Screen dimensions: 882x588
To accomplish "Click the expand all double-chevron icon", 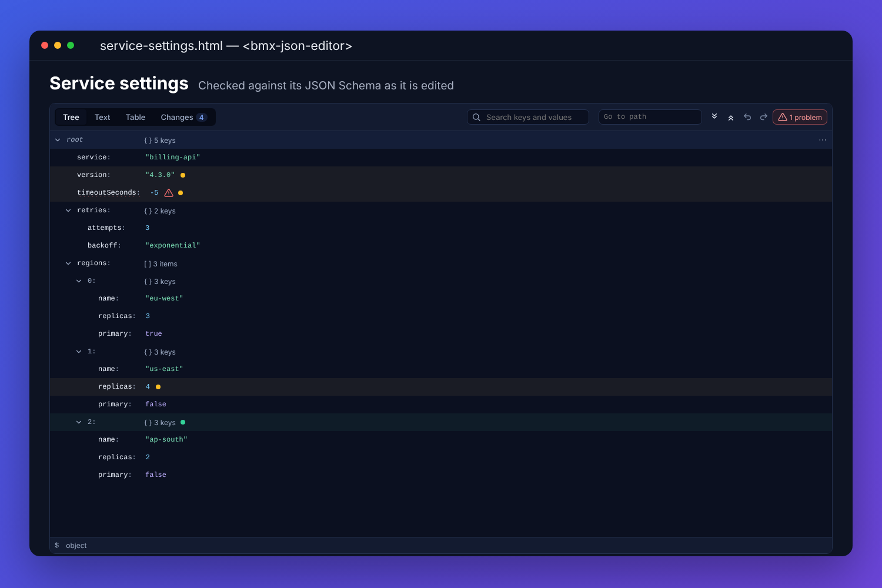I will [x=714, y=116].
